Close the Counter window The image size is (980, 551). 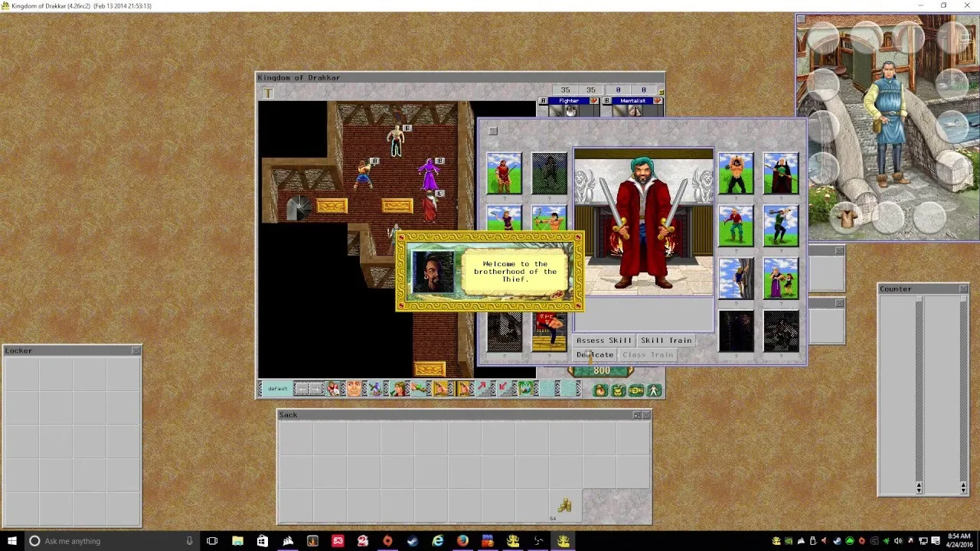click(963, 289)
